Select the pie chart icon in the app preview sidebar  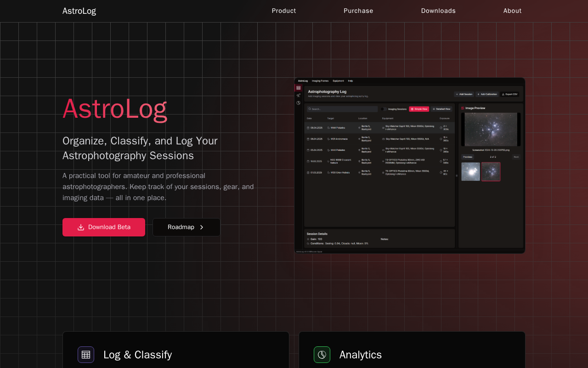click(298, 103)
